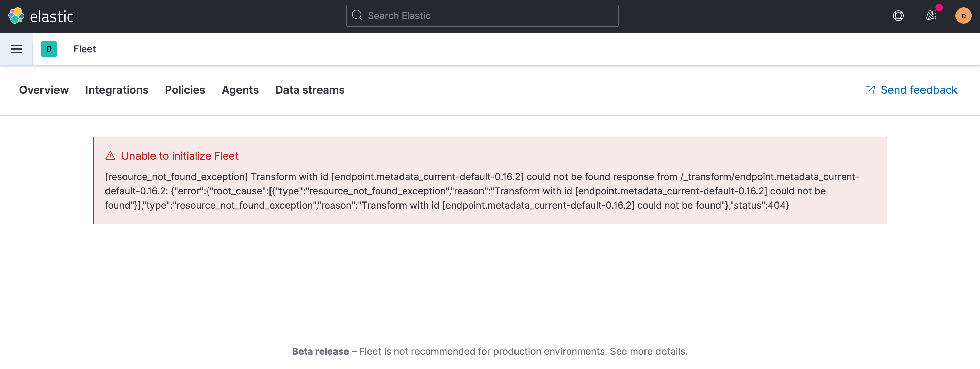Click the Send feedback link
The image size is (980, 369).
click(918, 90)
